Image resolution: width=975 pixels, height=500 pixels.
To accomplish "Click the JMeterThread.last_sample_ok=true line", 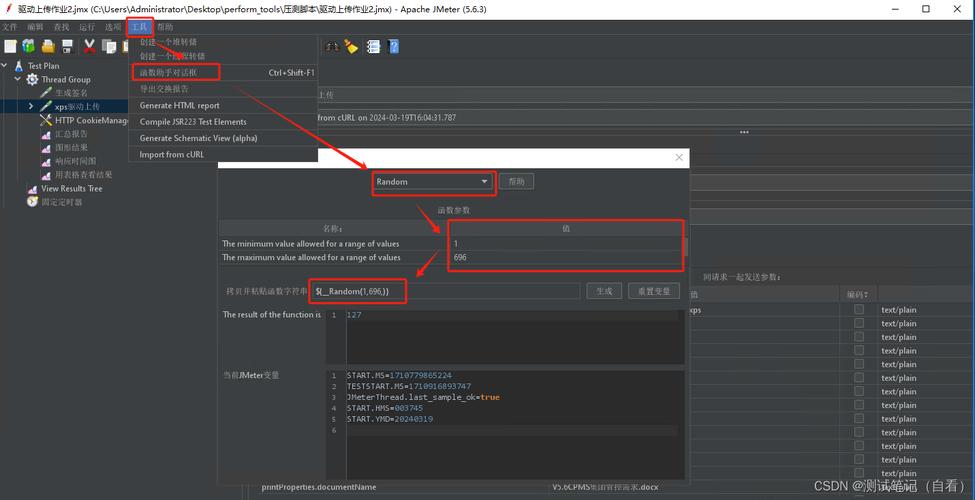I will tap(423, 397).
